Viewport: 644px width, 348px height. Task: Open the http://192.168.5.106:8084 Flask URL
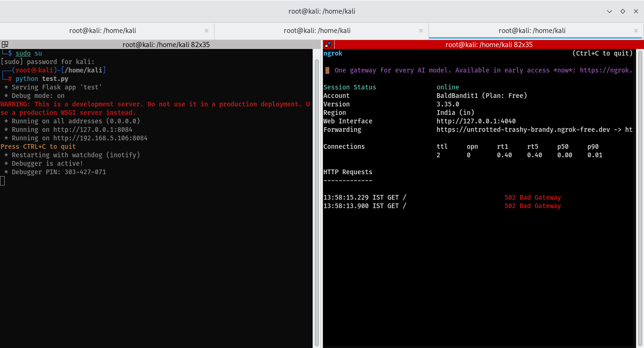[100, 138]
